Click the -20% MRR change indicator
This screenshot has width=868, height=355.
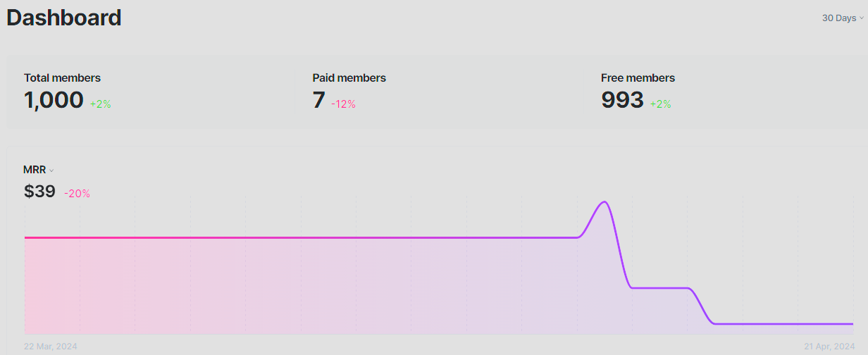coord(77,194)
